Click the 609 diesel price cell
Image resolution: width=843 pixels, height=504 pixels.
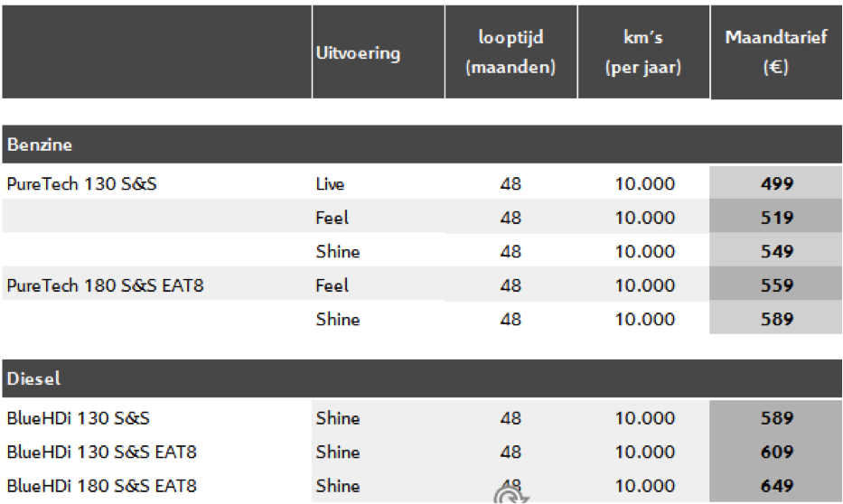(x=776, y=452)
